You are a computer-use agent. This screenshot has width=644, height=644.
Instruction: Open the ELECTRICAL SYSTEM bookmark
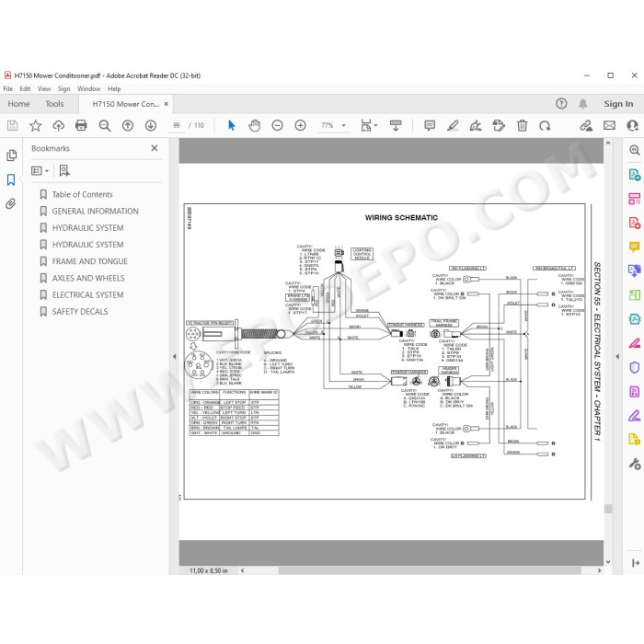pyautogui.click(x=88, y=295)
